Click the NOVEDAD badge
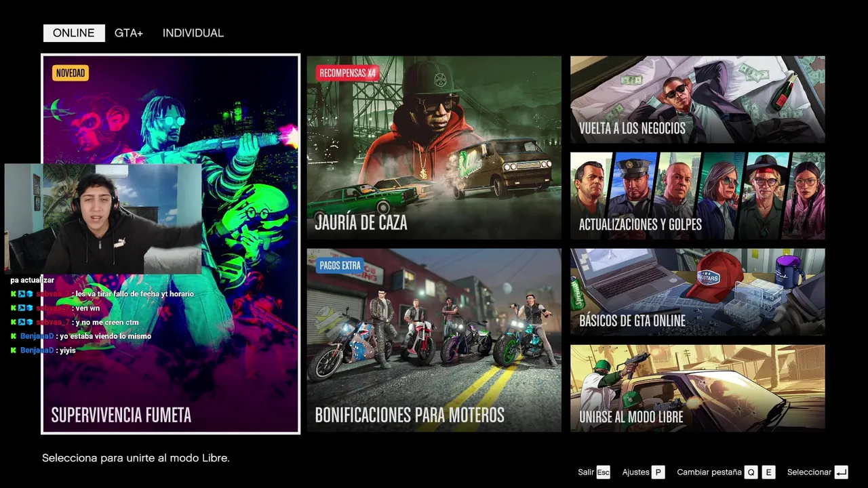The width and height of the screenshot is (868, 488). (71, 73)
